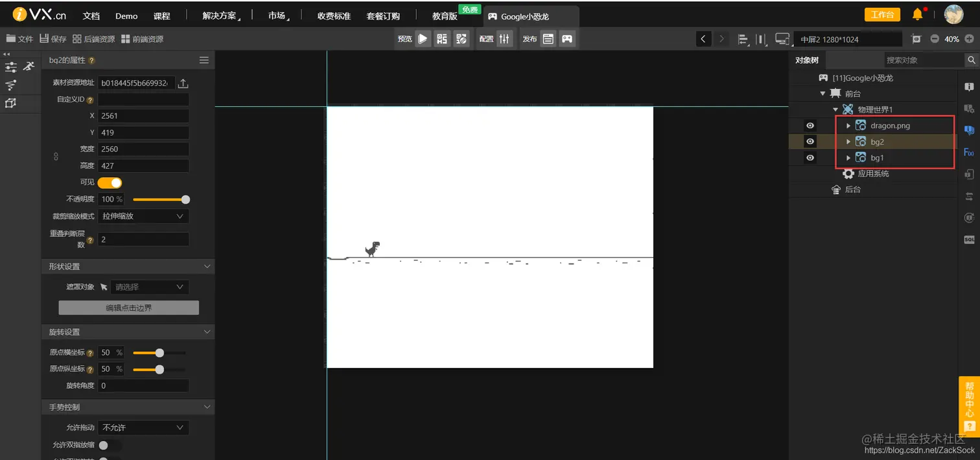Adjust the 原点横坐标 slider
Screen dimensions: 980x460
tap(159, 353)
